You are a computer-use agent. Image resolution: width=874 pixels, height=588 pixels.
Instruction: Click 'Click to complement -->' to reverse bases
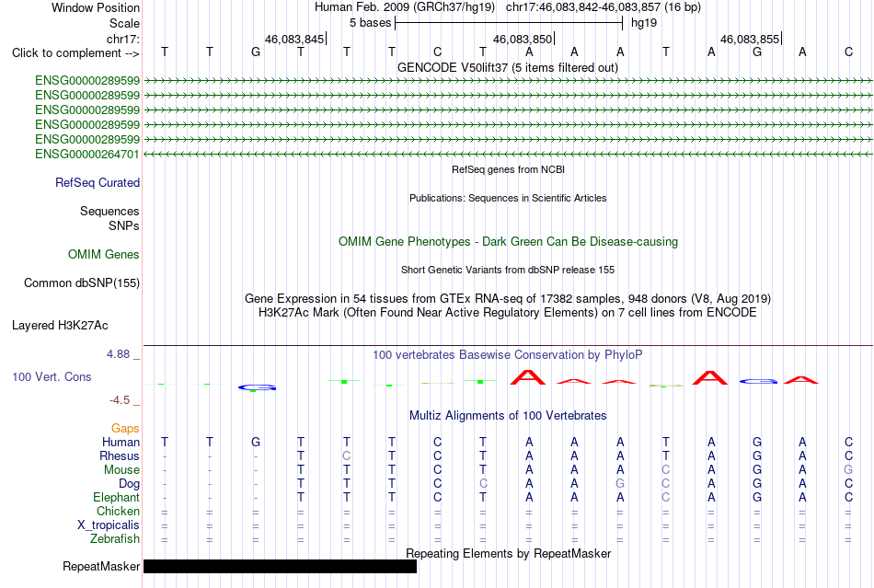pos(75,53)
